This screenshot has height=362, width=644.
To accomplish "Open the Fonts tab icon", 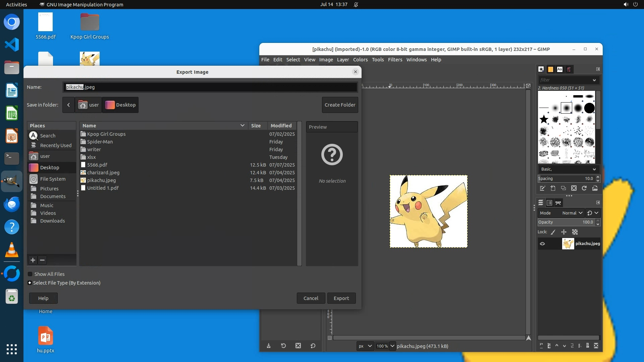I will coord(559,69).
